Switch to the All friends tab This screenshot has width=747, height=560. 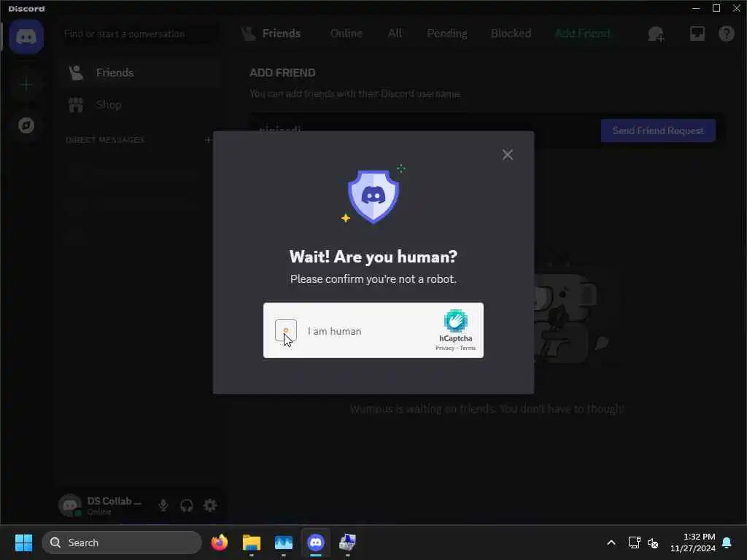coord(395,34)
